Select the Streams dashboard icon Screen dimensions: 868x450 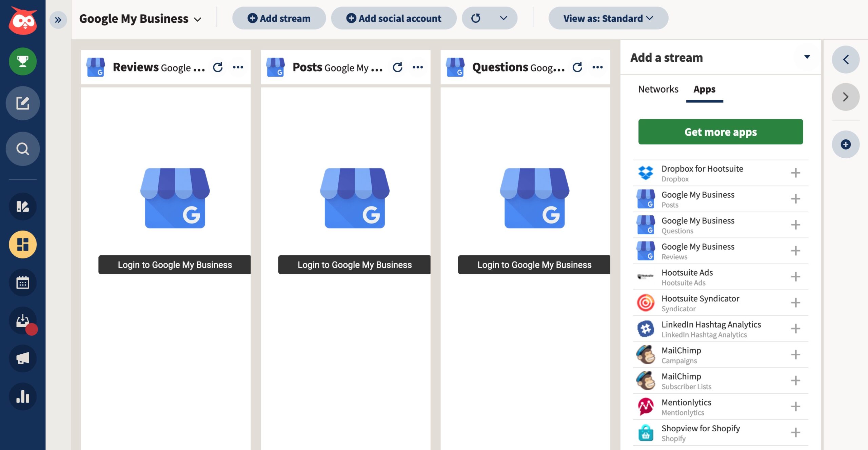point(23,244)
